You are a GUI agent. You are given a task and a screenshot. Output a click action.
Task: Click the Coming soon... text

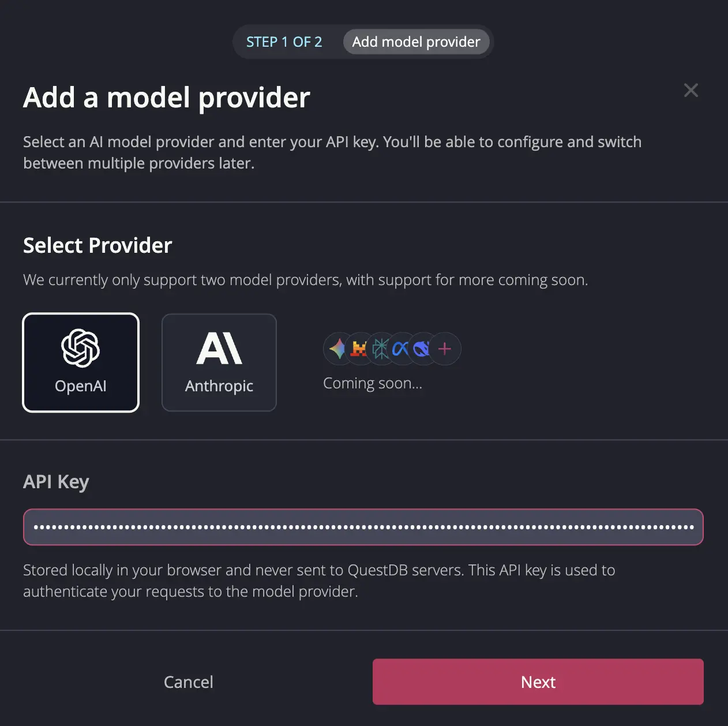point(373,383)
